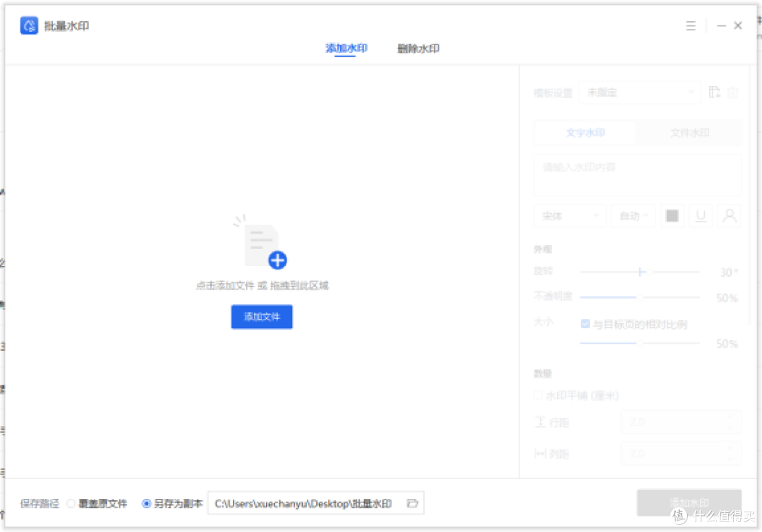Click the blue 添加文件 button
The width and height of the screenshot is (762, 532).
[x=262, y=317]
